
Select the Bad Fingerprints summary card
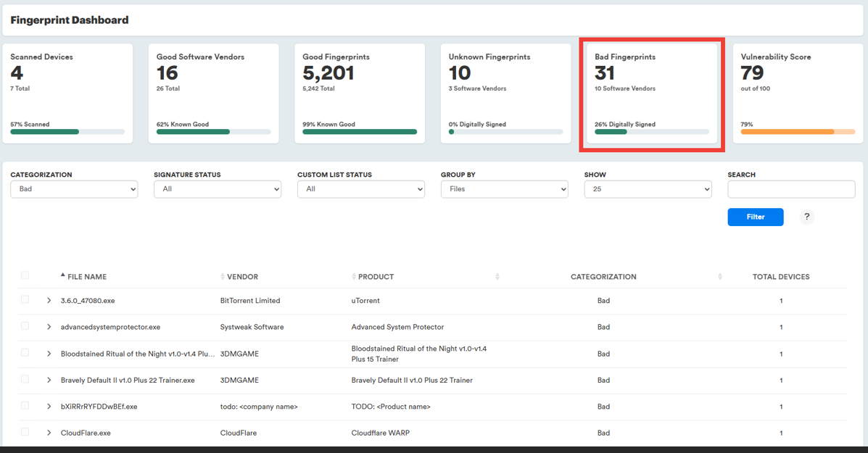point(651,93)
